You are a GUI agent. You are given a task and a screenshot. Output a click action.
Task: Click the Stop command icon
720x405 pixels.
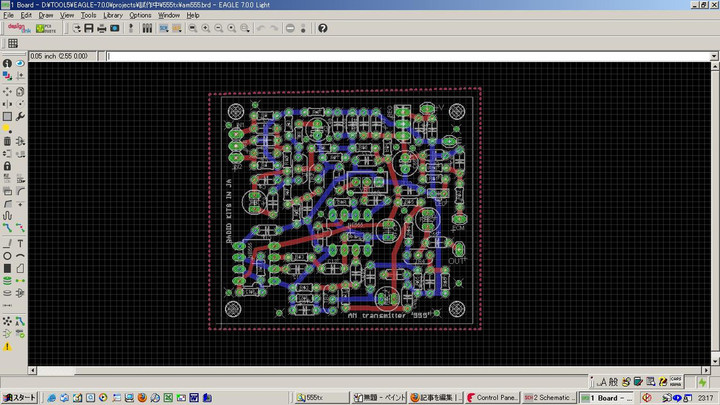(290, 28)
